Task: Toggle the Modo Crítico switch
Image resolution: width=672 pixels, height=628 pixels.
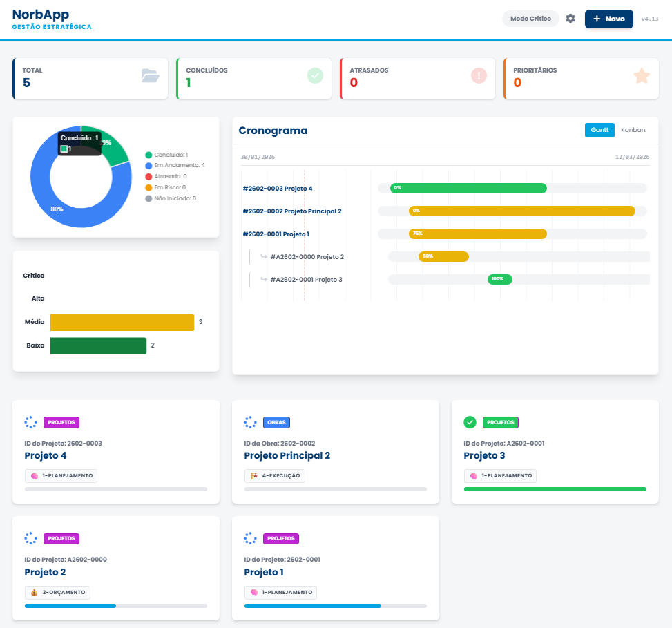Action: pyautogui.click(x=530, y=19)
